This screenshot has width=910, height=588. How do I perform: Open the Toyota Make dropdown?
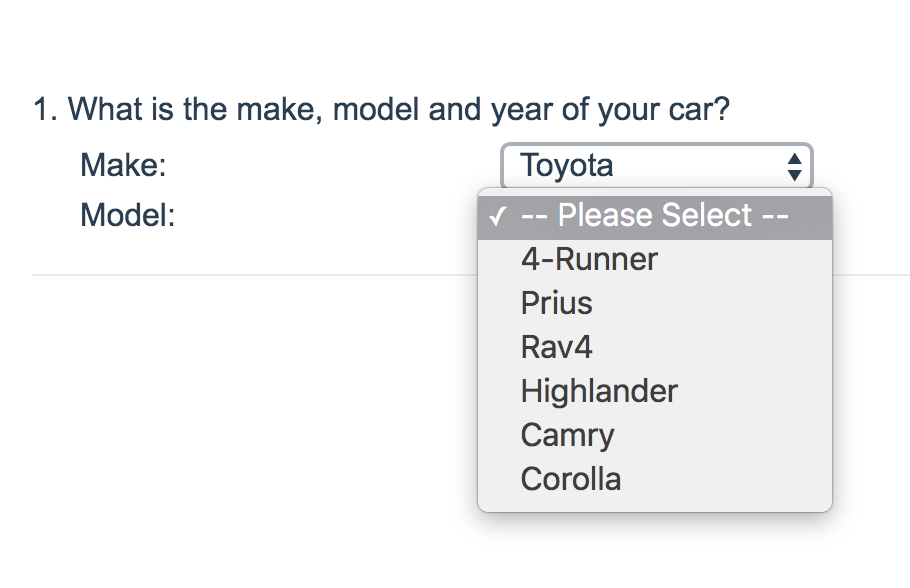pyautogui.click(x=656, y=166)
